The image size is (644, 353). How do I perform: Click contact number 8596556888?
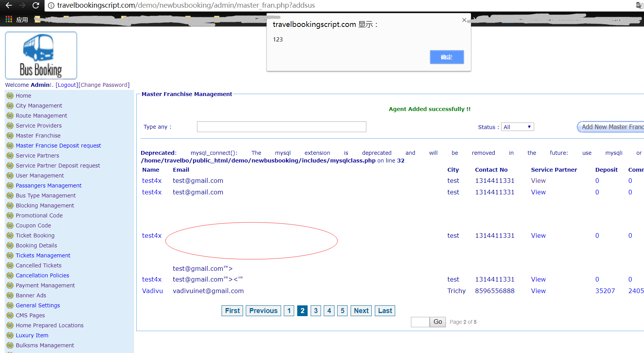coord(495,291)
